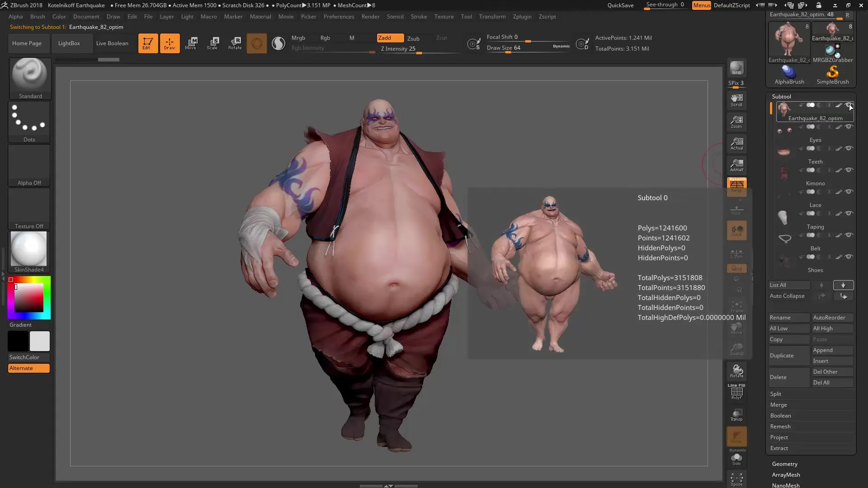This screenshot has width=868, height=488.
Task: Click the Scroll canvas navigation icon
Action: (736, 100)
